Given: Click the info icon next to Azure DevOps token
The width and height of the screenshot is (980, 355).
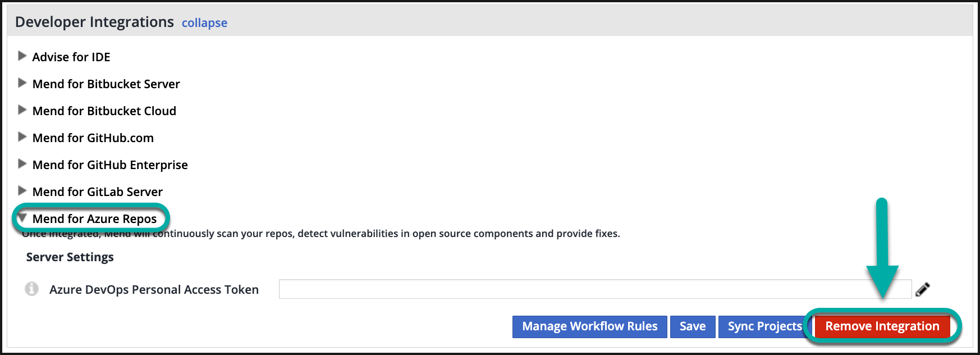Looking at the screenshot, I should point(32,289).
